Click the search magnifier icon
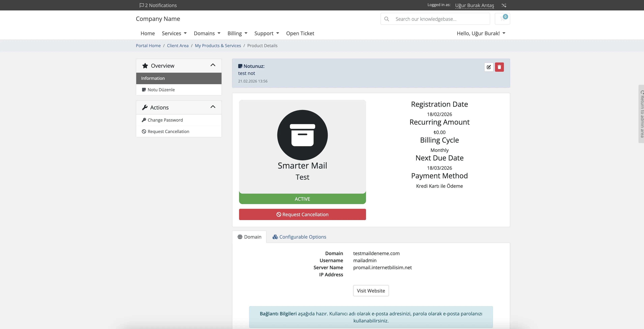Screen dimensions: 644x329 point(387,19)
